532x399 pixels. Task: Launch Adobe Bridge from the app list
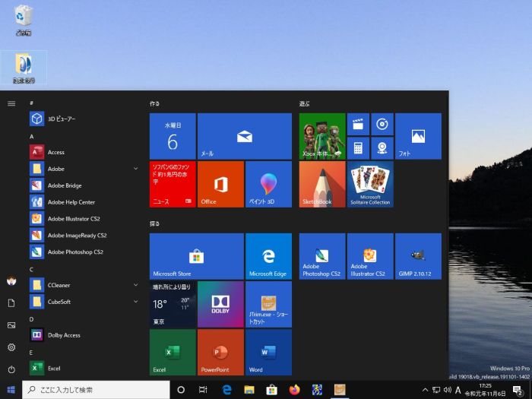(65, 185)
